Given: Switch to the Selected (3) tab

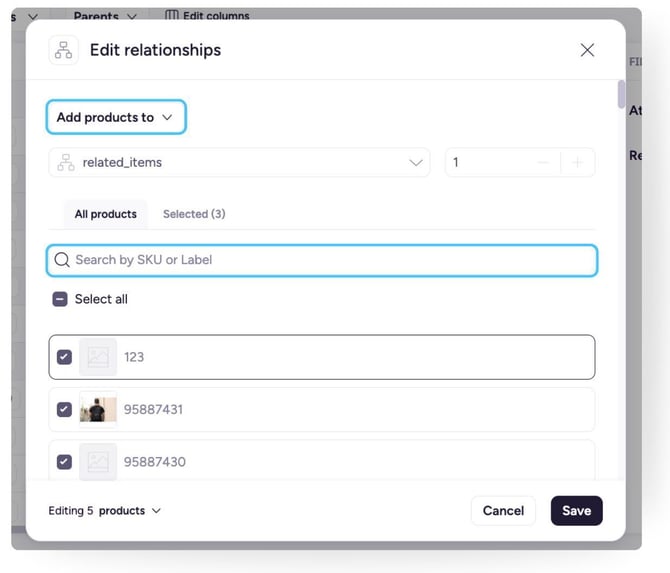Looking at the screenshot, I should click(194, 214).
